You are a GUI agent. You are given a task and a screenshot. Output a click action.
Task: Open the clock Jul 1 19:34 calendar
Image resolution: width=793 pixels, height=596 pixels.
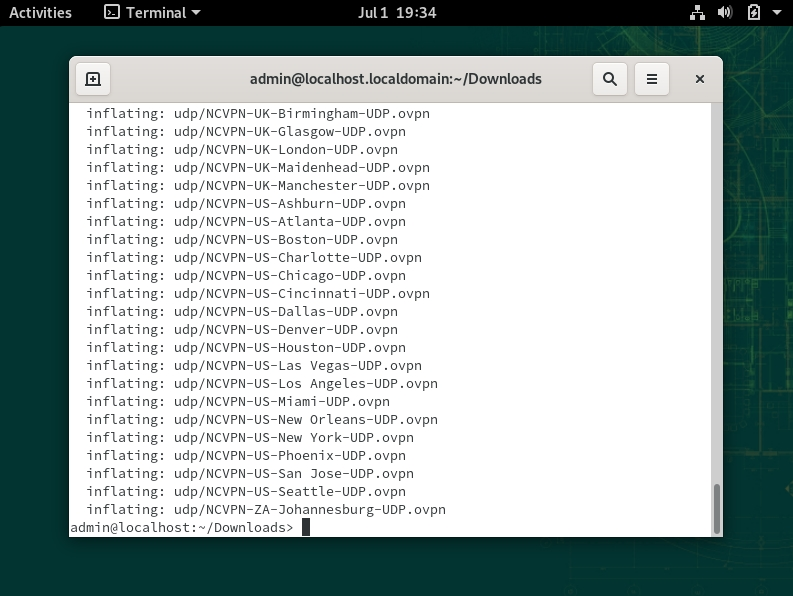tap(397, 13)
